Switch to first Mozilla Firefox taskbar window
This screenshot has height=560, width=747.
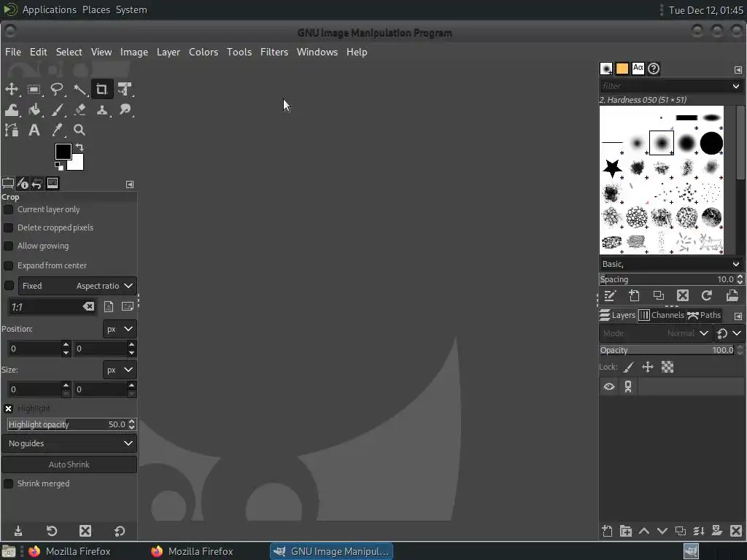coord(69,551)
